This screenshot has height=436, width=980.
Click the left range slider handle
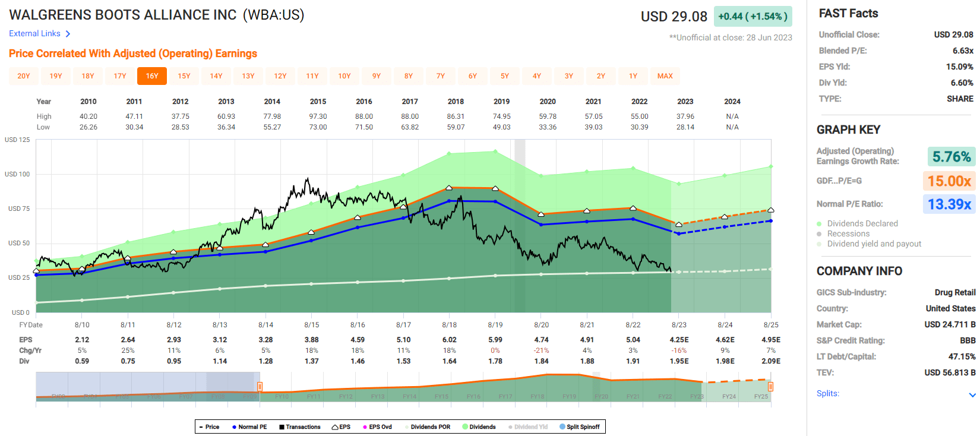[260, 387]
